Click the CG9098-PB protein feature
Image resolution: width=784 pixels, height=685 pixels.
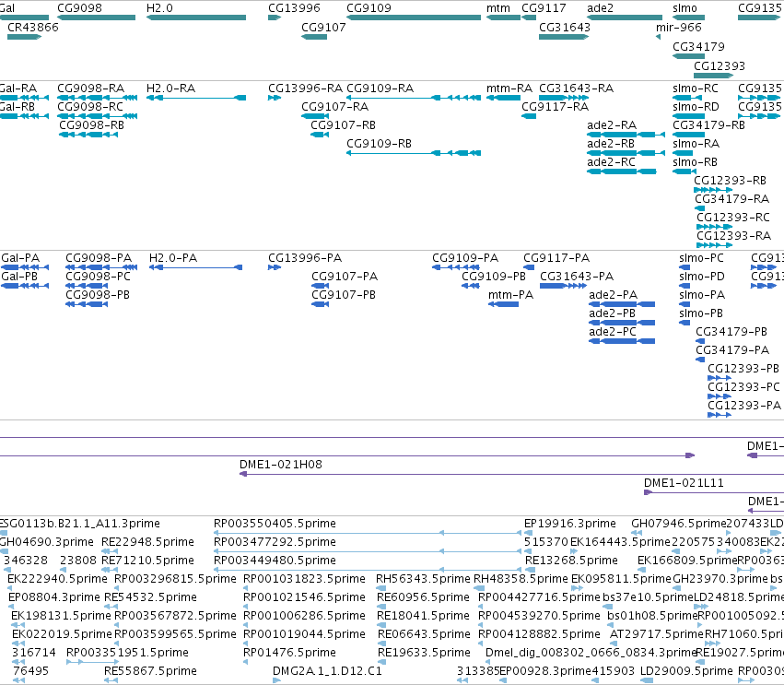87,304
